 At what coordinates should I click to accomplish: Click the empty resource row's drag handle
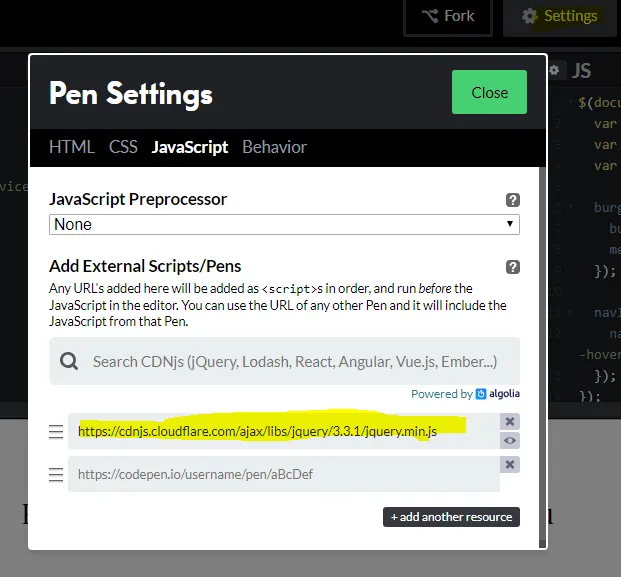[56, 474]
